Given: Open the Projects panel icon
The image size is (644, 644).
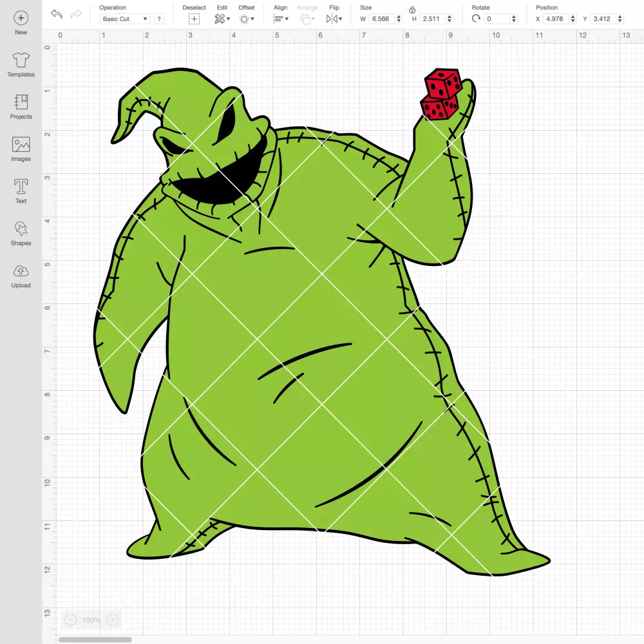Looking at the screenshot, I should (x=21, y=102).
